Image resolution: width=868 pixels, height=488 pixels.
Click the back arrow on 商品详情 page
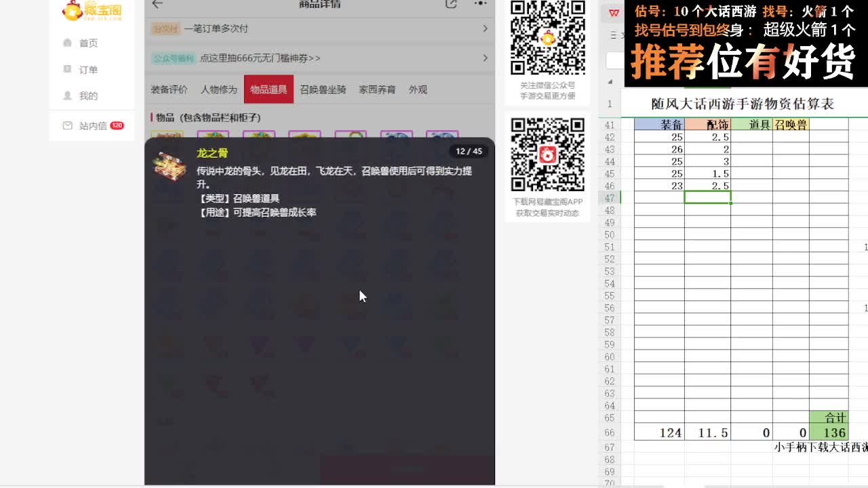pyautogui.click(x=157, y=4)
